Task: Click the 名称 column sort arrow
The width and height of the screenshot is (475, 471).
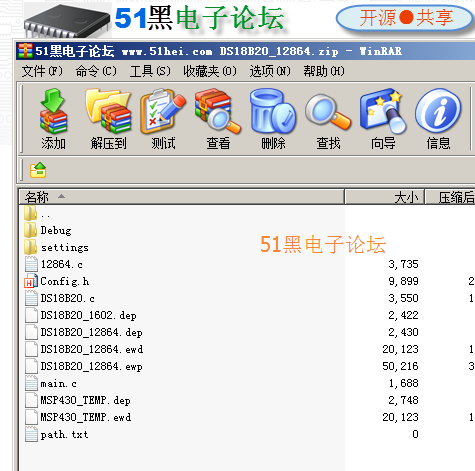Action: [61, 196]
